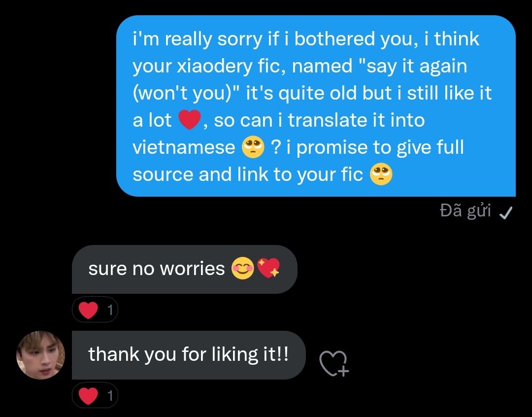532x417 pixels.
Task: Open the sender's profile picture avatar
Action: point(41,355)
